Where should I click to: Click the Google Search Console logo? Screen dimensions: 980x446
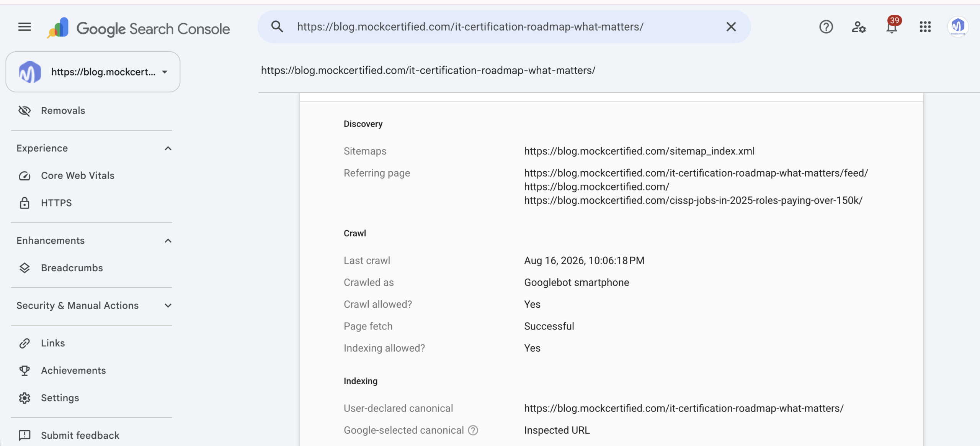(x=138, y=28)
